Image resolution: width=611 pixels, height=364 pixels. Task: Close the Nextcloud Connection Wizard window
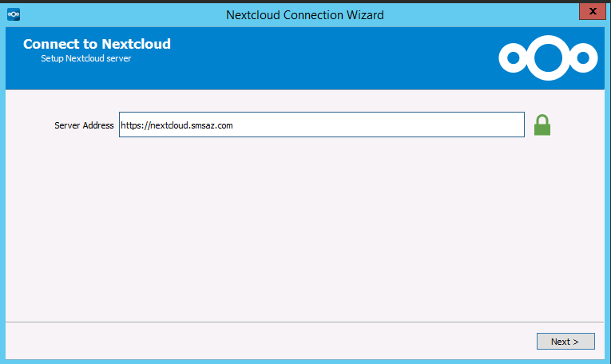pos(593,11)
